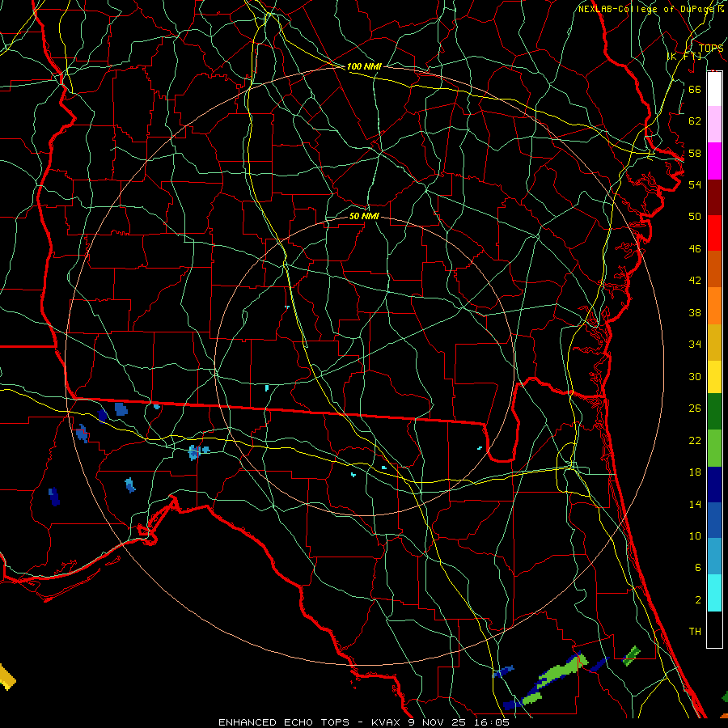Screen dimensions: 728x728
Task: Click the "18" legend value
Action: (695, 472)
